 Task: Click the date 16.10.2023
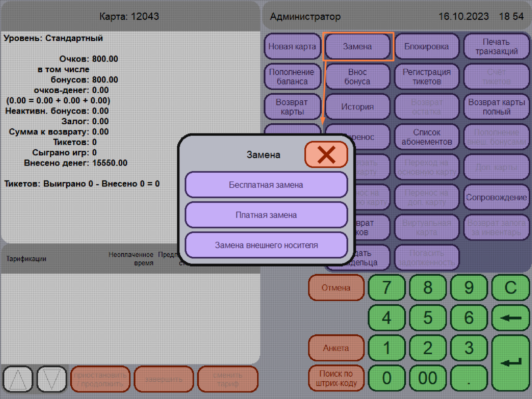463,16
